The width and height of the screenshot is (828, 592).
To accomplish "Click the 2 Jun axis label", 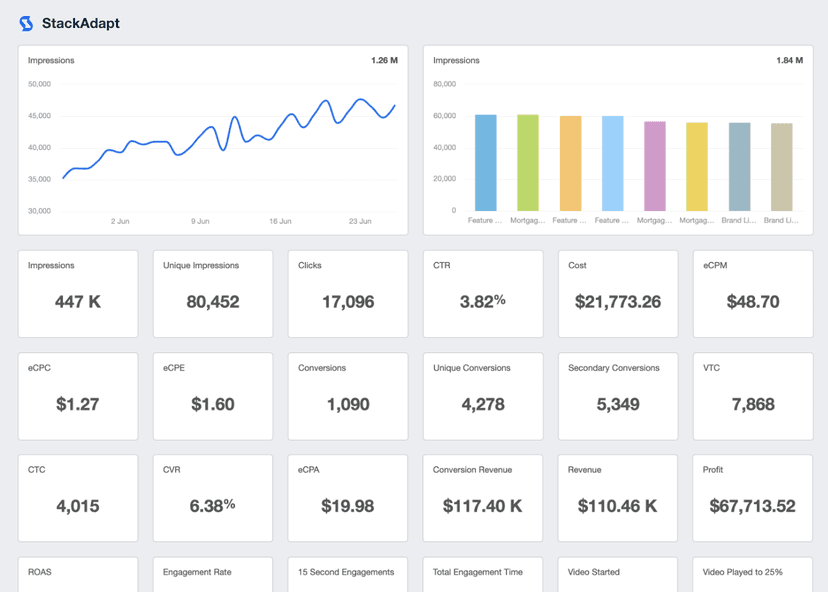I will (120, 221).
